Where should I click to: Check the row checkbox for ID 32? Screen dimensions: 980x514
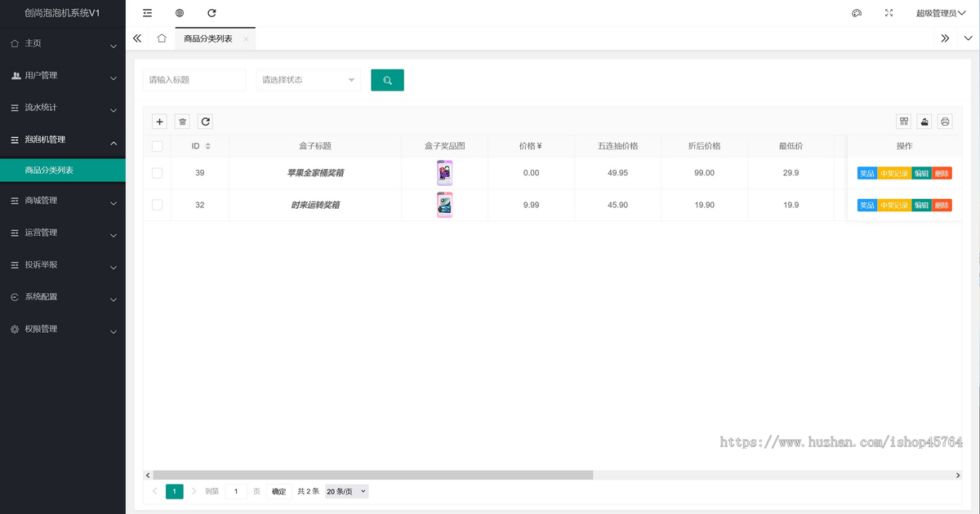click(x=157, y=205)
